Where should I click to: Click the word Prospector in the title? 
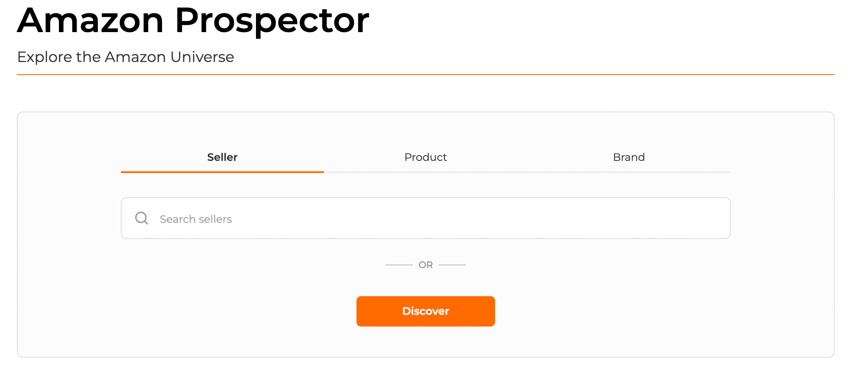(x=272, y=21)
